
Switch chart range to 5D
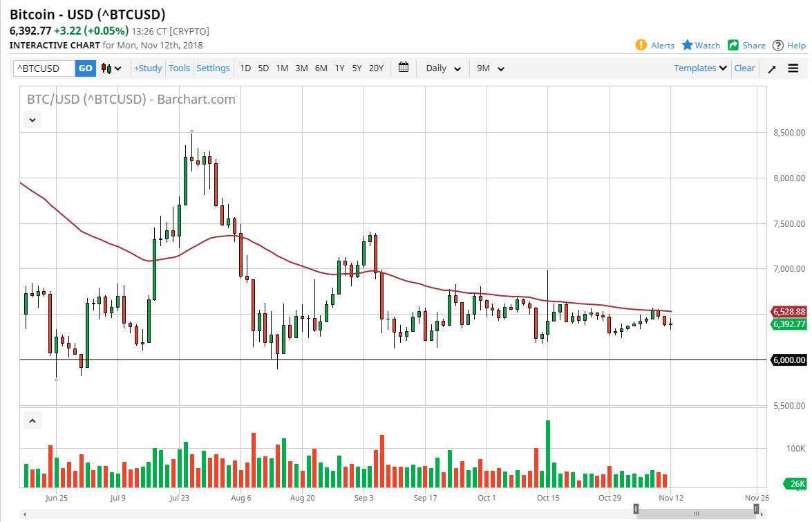coord(263,68)
